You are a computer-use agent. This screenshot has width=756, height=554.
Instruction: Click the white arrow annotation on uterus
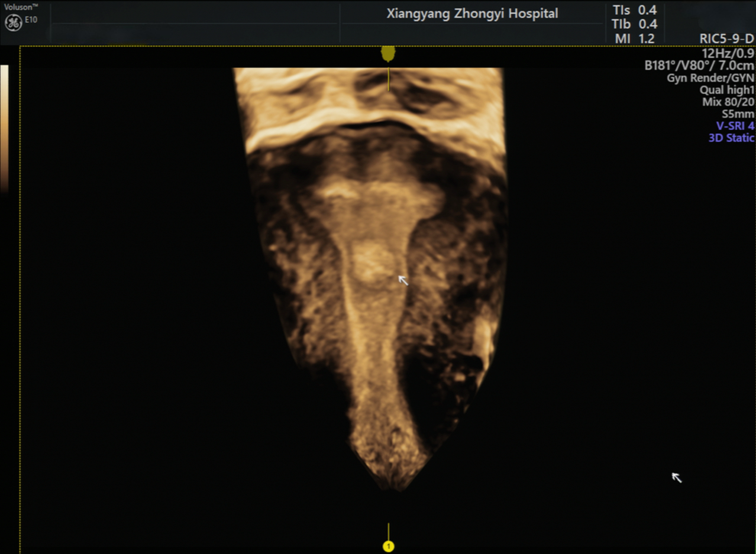pos(403,280)
